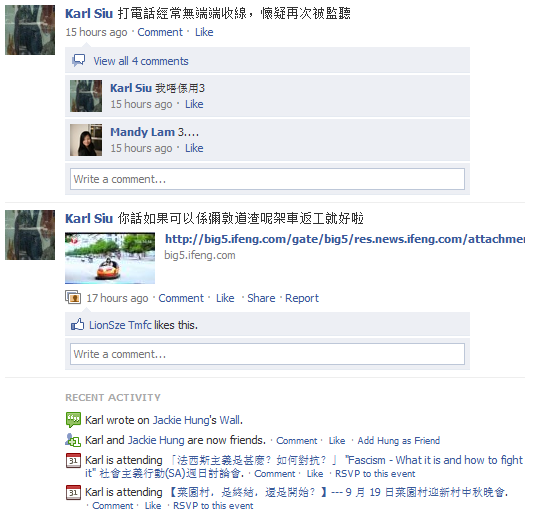This screenshot has width=545, height=514.
Task: Like Mandy Lam's comment
Action: click(194, 148)
